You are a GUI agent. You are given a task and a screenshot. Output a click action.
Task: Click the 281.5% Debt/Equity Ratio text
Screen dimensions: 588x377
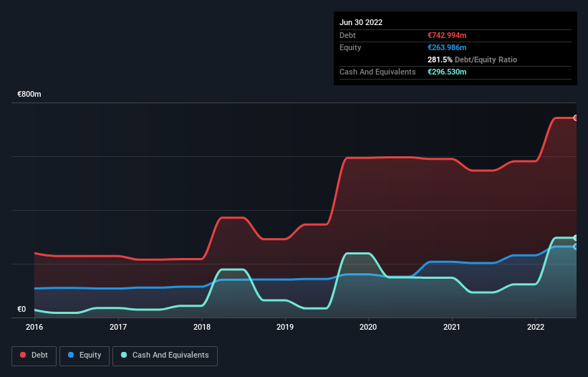pos(472,59)
